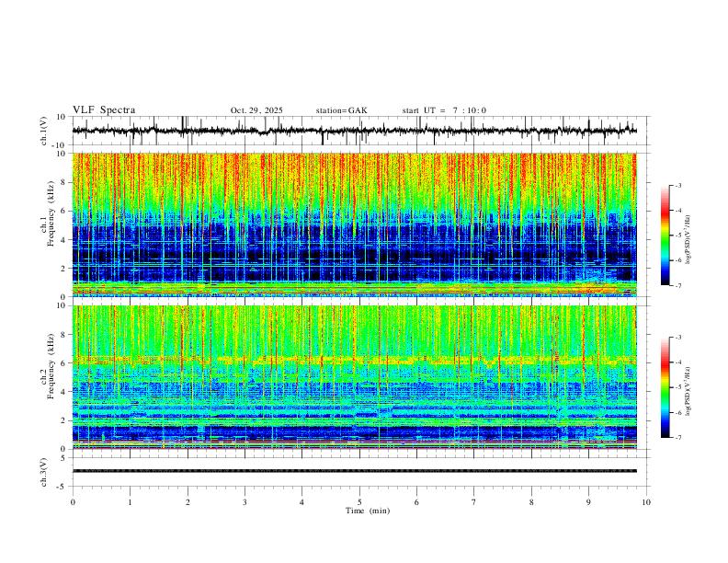Click the "ch.3(V)" axis label
This screenshot has height=563, width=728.
(44, 472)
